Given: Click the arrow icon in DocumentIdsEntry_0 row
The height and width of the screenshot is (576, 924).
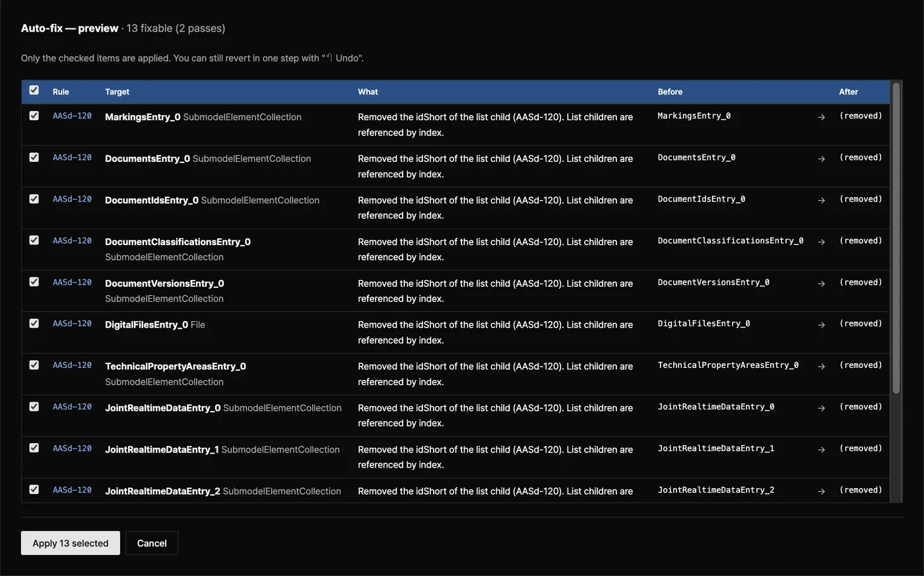Looking at the screenshot, I should pos(821,200).
